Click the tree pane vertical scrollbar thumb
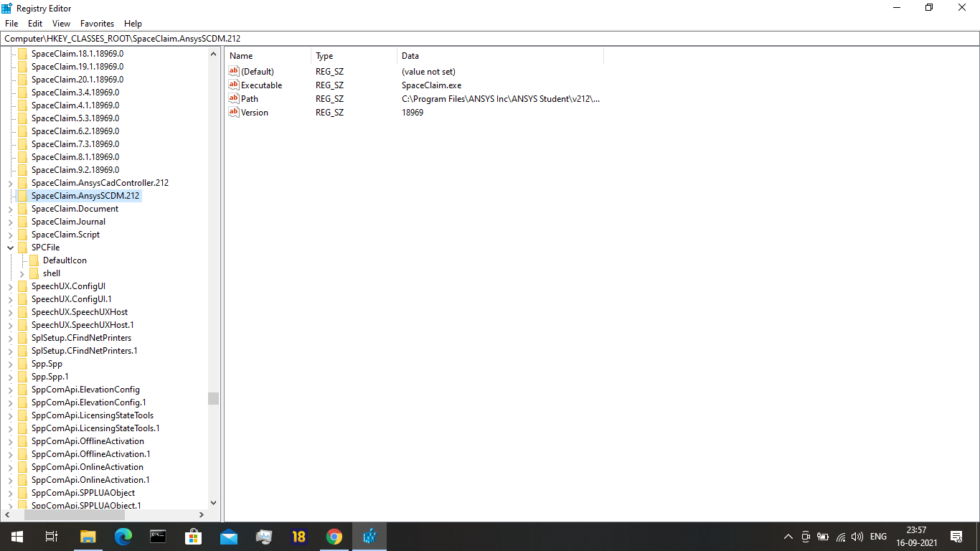 click(213, 398)
